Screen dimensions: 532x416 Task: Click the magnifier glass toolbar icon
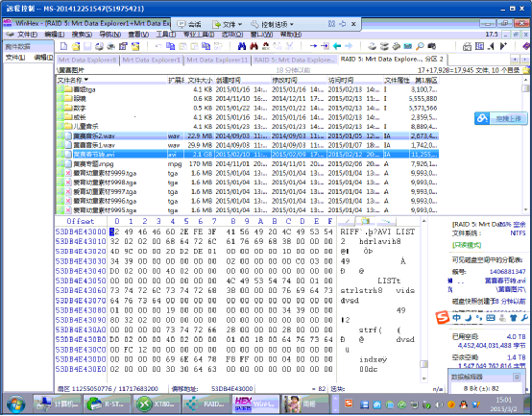420,46
